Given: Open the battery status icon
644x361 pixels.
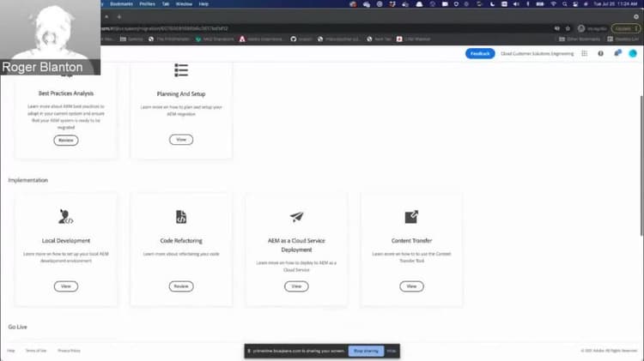Looking at the screenshot, I should pyautogui.click(x=540, y=4).
